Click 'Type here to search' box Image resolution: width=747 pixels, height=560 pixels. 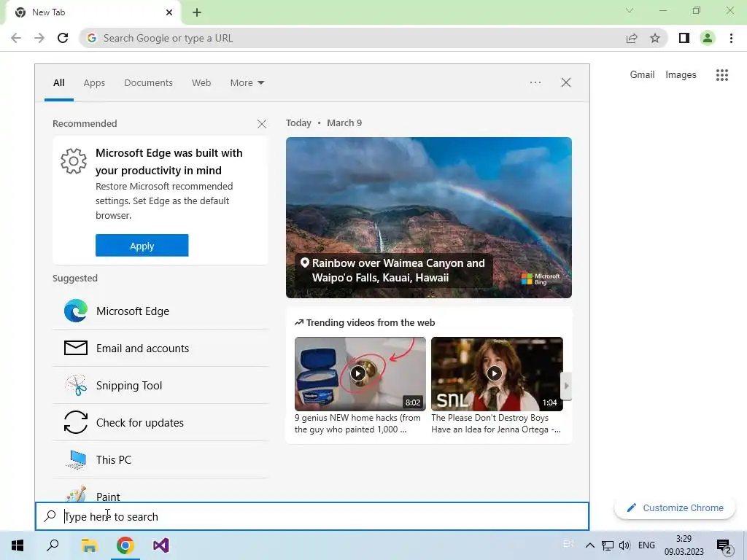click(312, 516)
